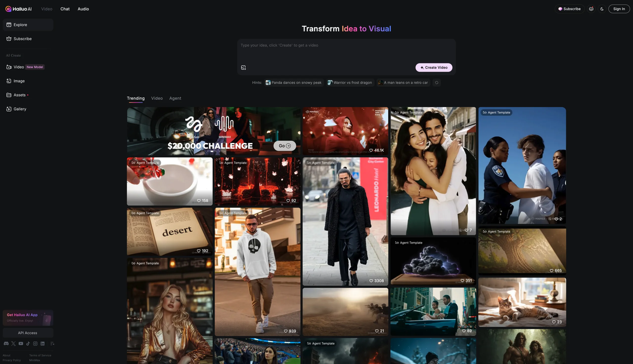Like the desert book video
The width and height of the screenshot is (633, 364).
point(199,251)
